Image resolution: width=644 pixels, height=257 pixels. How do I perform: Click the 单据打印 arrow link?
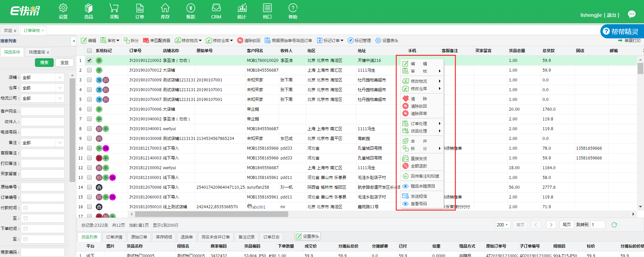(629, 40)
